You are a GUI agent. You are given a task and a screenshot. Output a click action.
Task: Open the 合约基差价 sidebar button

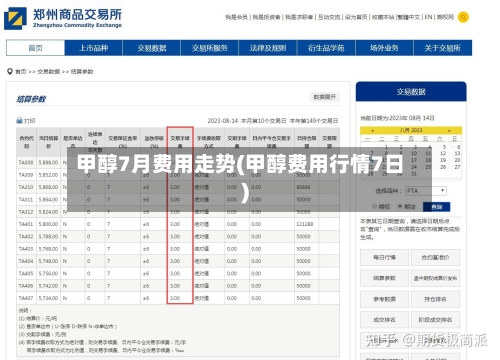(x=435, y=257)
